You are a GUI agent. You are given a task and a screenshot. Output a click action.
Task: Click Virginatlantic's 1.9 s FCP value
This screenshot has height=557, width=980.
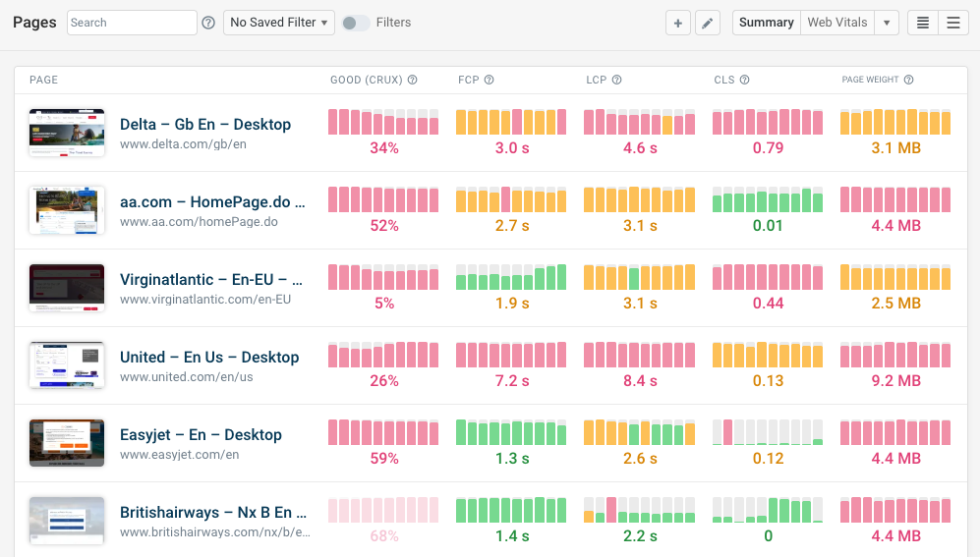tap(512, 303)
